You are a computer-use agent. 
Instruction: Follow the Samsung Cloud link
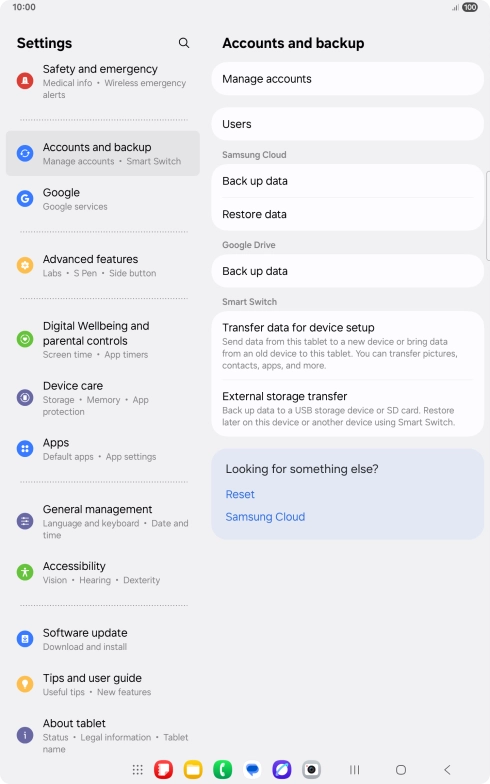(265, 516)
